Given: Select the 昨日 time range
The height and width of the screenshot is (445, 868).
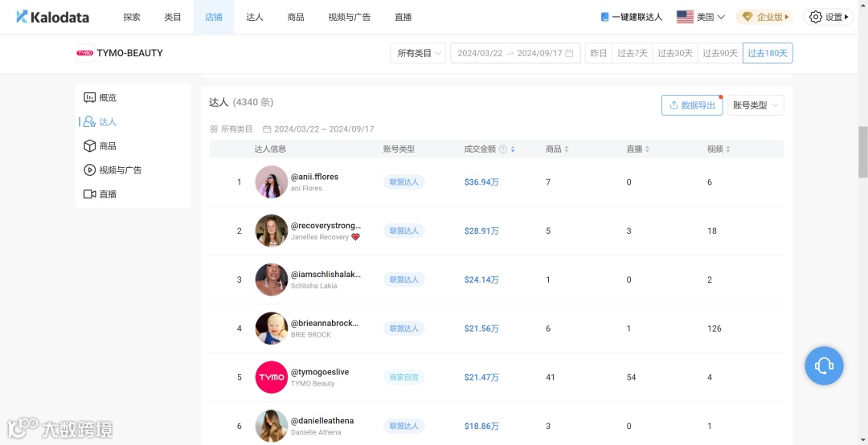Looking at the screenshot, I should tap(599, 53).
